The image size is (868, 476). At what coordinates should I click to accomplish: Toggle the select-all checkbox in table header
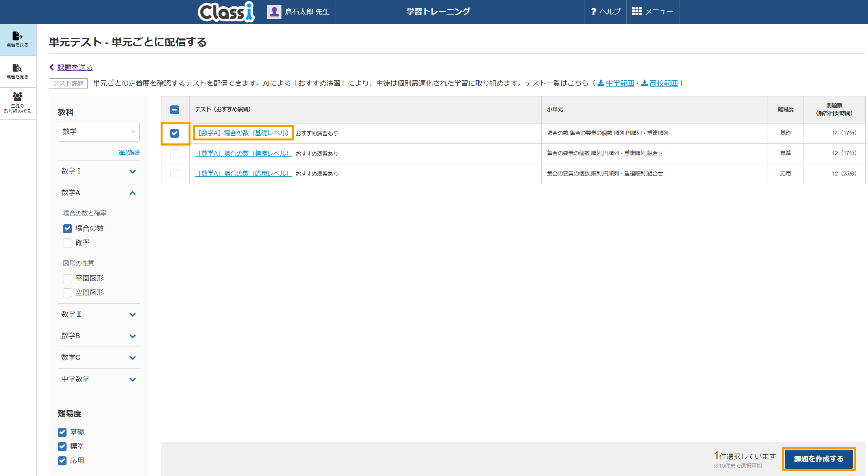pyautogui.click(x=175, y=110)
